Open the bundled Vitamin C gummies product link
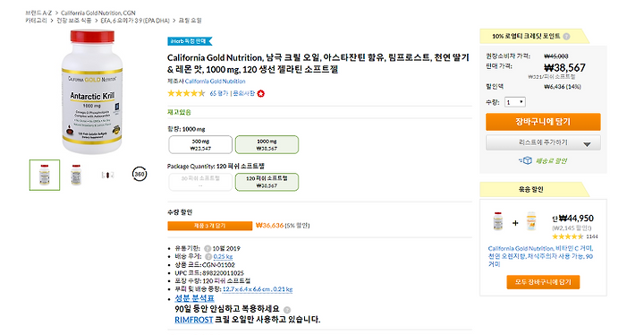Screen dimensions: 644x335 [x=540, y=256]
